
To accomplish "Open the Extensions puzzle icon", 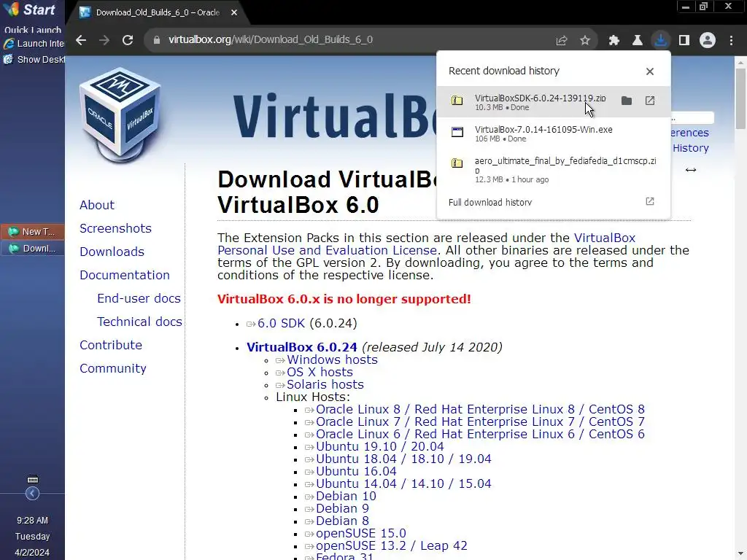I will (x=614, y=41).
